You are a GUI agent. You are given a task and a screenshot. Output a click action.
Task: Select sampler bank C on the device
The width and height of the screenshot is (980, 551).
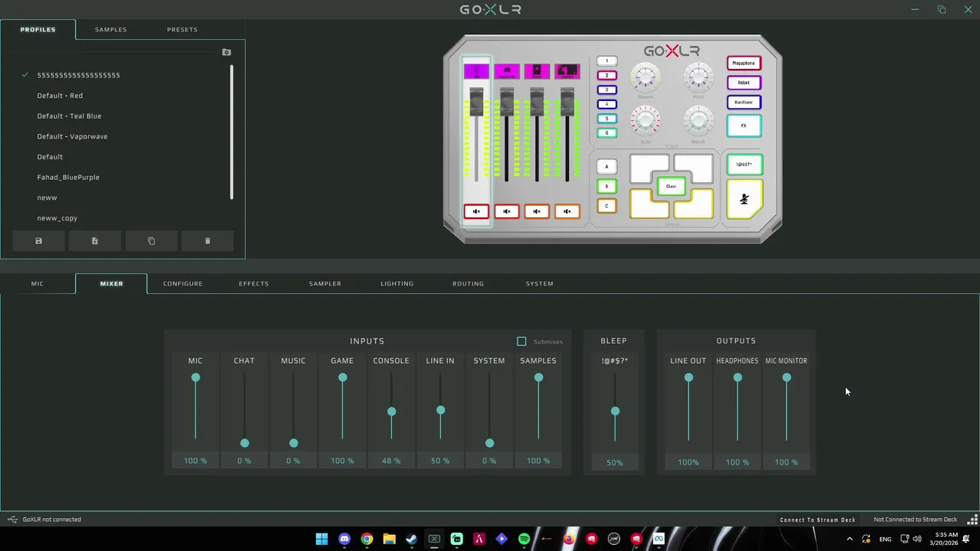click(606, 206)
